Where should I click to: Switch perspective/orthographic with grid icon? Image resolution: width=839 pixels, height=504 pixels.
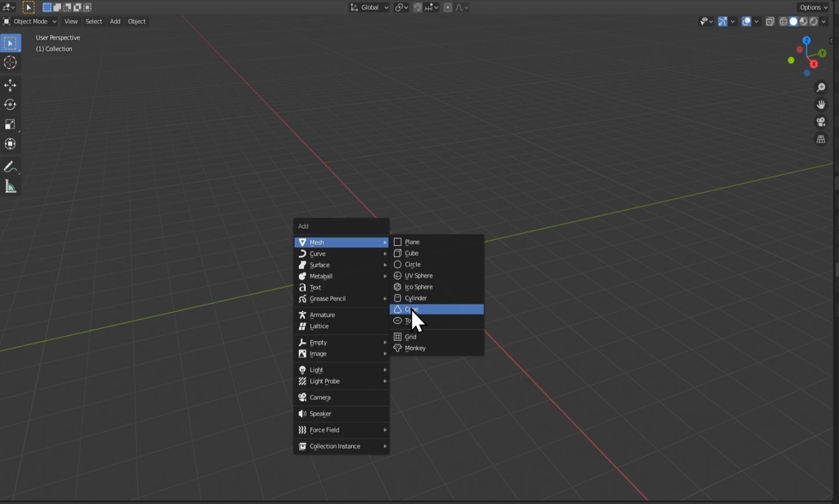click(x=821, y=139)
